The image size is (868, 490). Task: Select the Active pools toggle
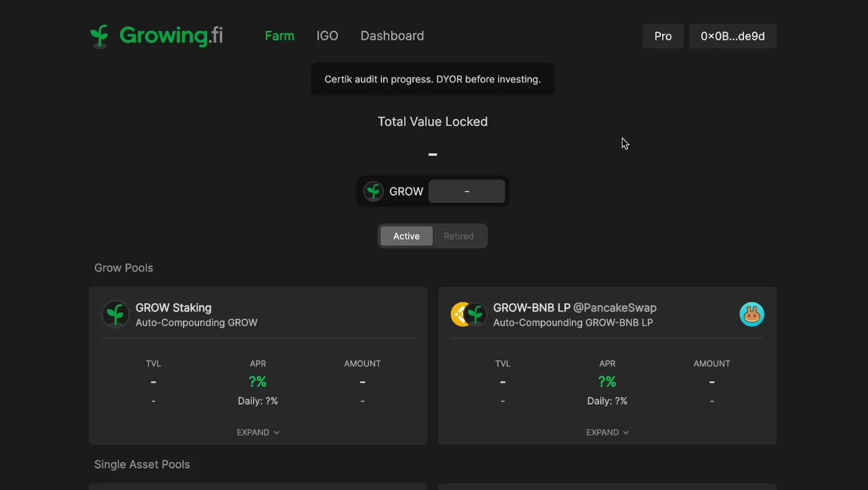(x=406, y=236)
